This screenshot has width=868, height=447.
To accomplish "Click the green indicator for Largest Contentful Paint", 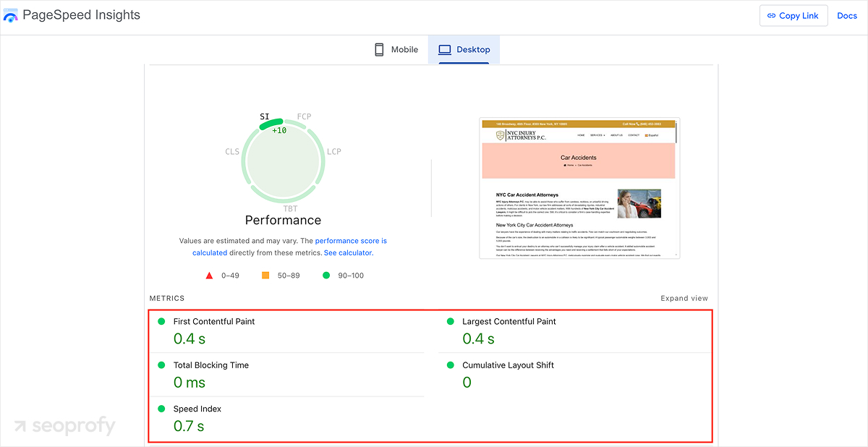I will click(449, 321).
